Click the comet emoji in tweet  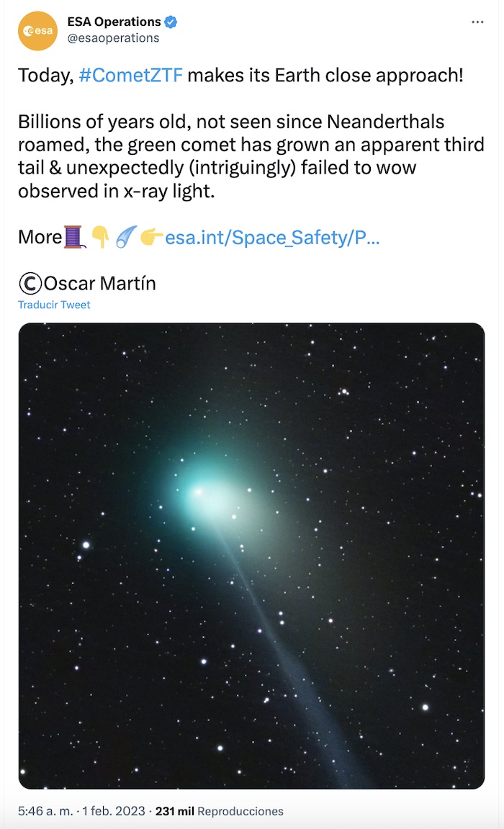(126, 237)
